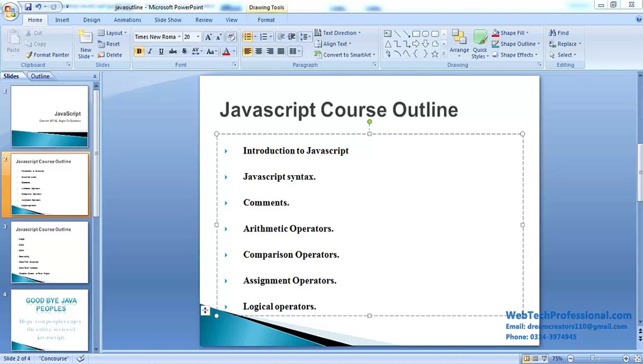Click the spell check status icon
The height and width of the screenshot is (364, 643).
coord(81,358)
